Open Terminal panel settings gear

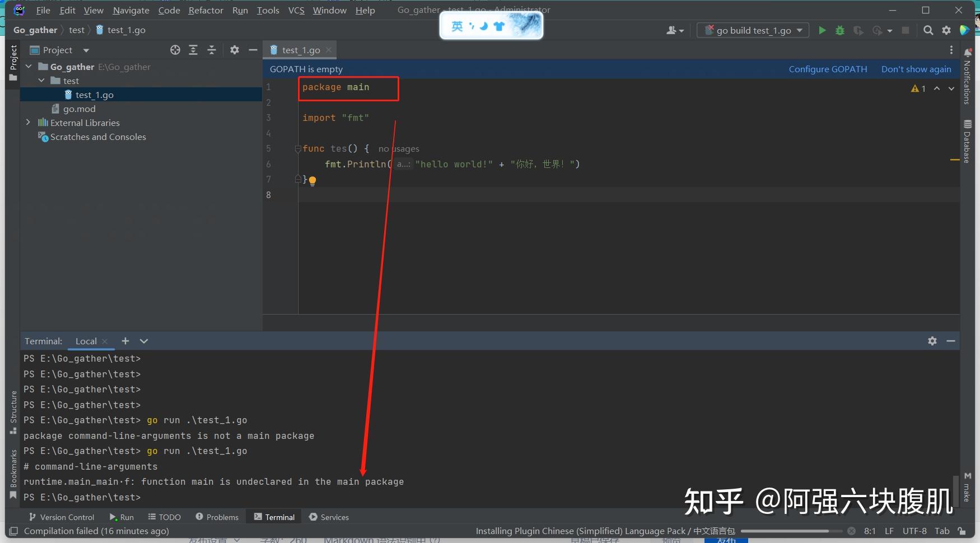[x=932, y=341]
